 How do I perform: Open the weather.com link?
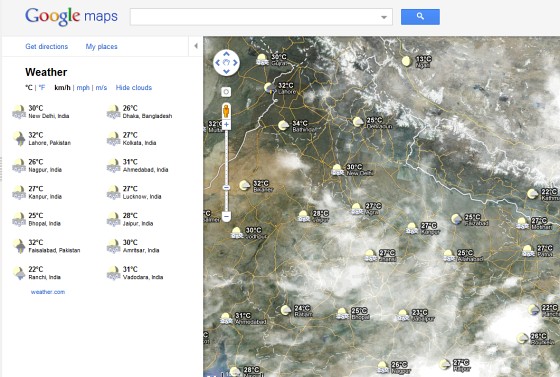(x=48, y=292)
